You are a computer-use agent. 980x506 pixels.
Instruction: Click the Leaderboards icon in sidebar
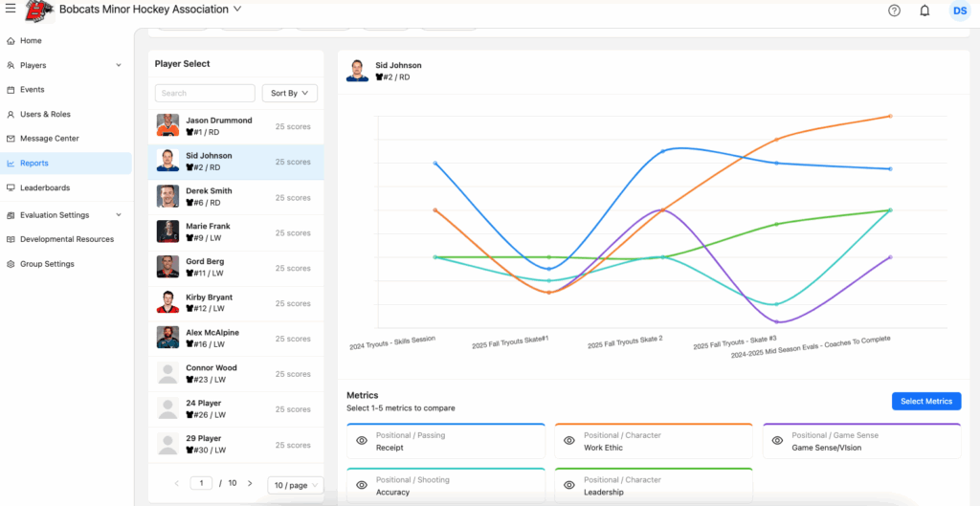point(11,188)
